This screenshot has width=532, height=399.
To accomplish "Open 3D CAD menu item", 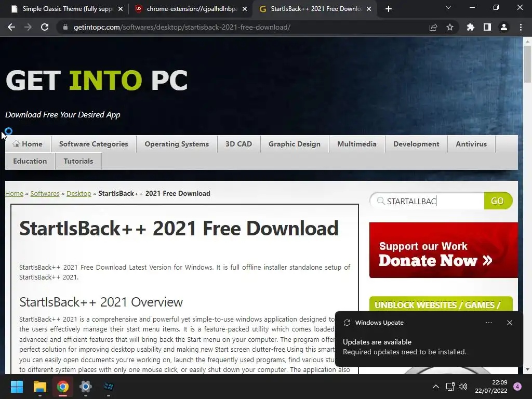I will coord(238,144).
